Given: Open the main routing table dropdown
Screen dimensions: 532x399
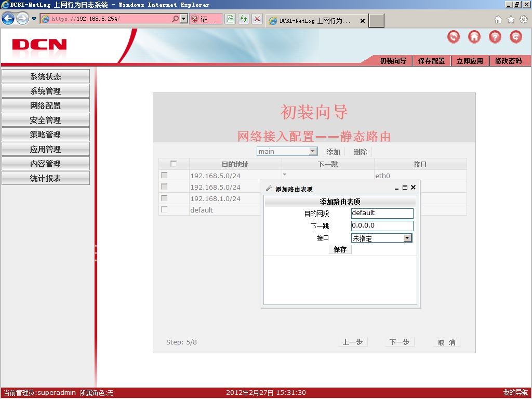Looking at the screenshot, I should point(287,151).
